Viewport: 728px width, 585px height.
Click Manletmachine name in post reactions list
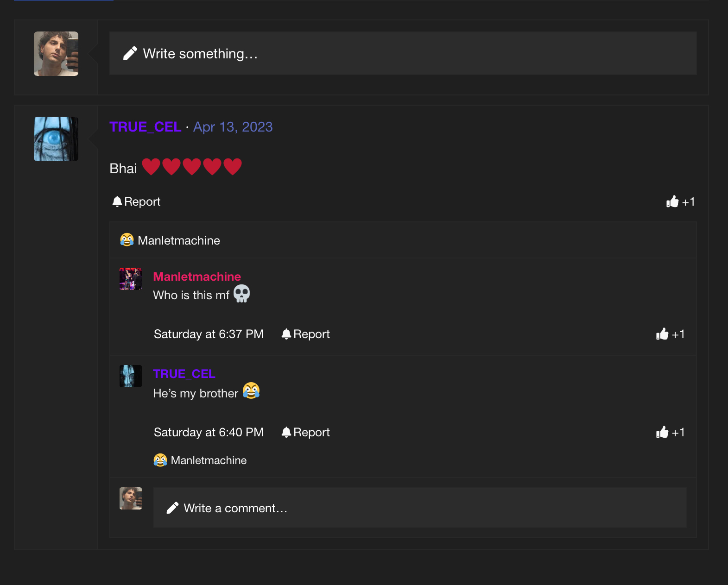(x=179, y=240)
